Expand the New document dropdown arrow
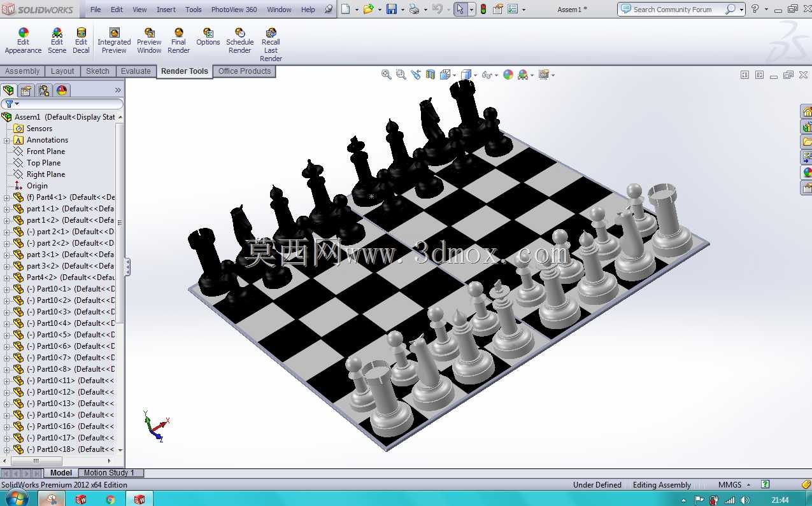Image resolution: width=812 pixels, height=506 pixels. tap(356, 10)
